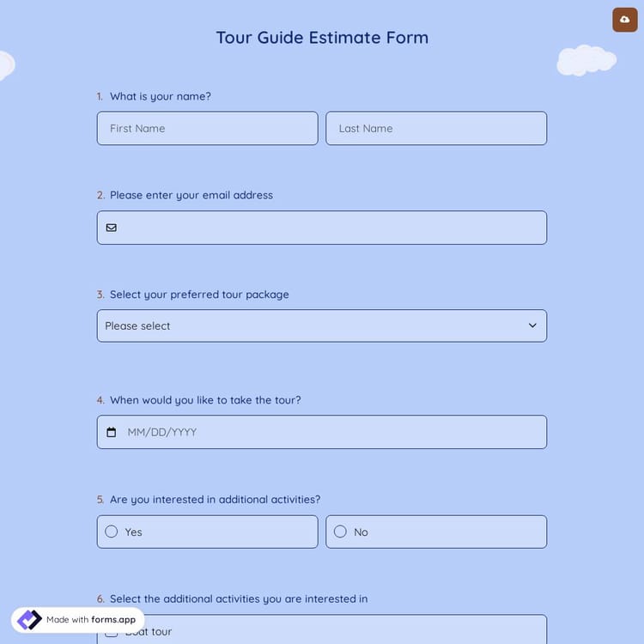This screenshot has width=644, height=644.
Task: Click the white cloud decoration at top right
Action: (x=586, y=60)
